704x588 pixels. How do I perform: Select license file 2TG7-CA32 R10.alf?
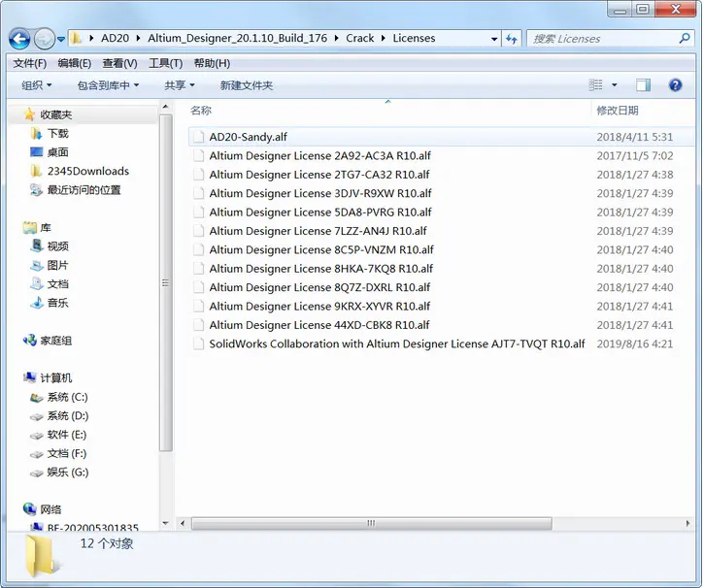pos(319,175)
